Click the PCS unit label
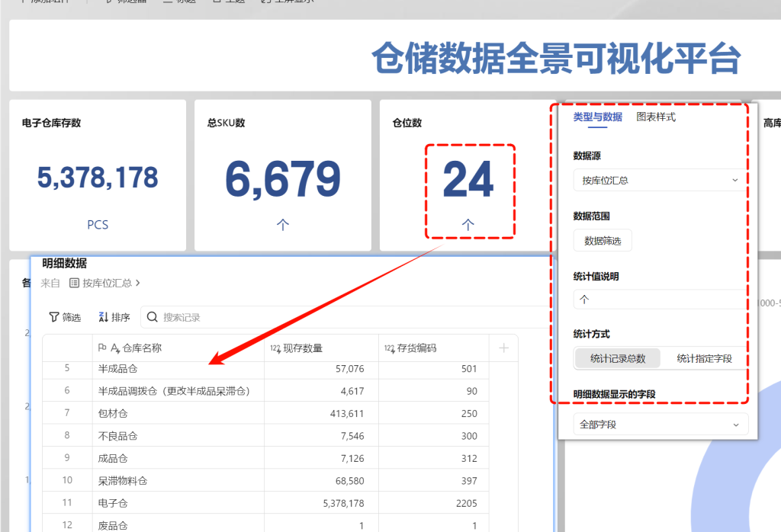The width and height of the screenshot is (781, 532). (98, 224)
